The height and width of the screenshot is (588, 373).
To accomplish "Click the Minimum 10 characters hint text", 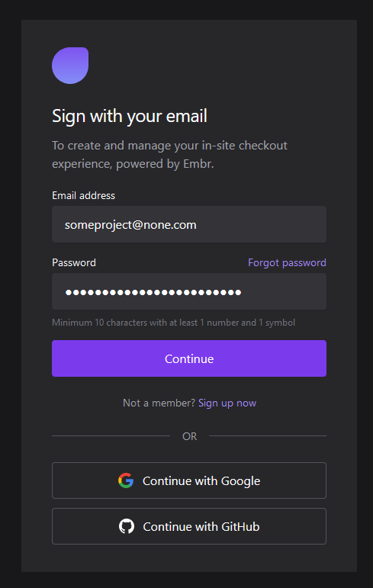I will point(173,323).
